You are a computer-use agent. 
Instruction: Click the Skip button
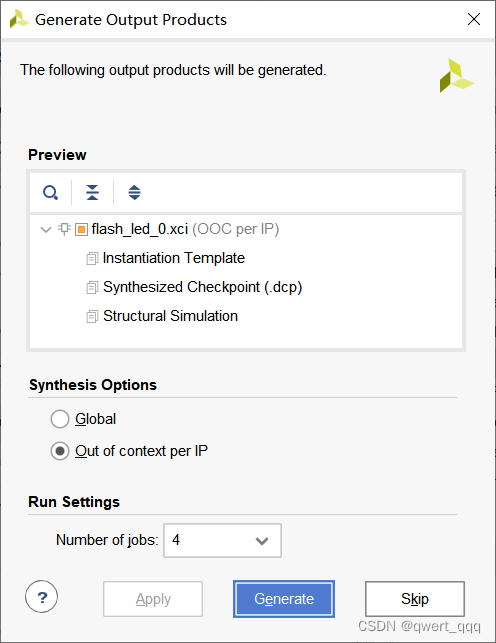tap(415, 599)
